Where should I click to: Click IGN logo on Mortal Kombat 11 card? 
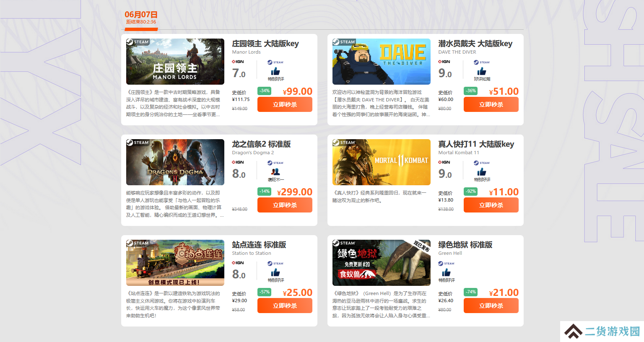[x=444, y=162]
